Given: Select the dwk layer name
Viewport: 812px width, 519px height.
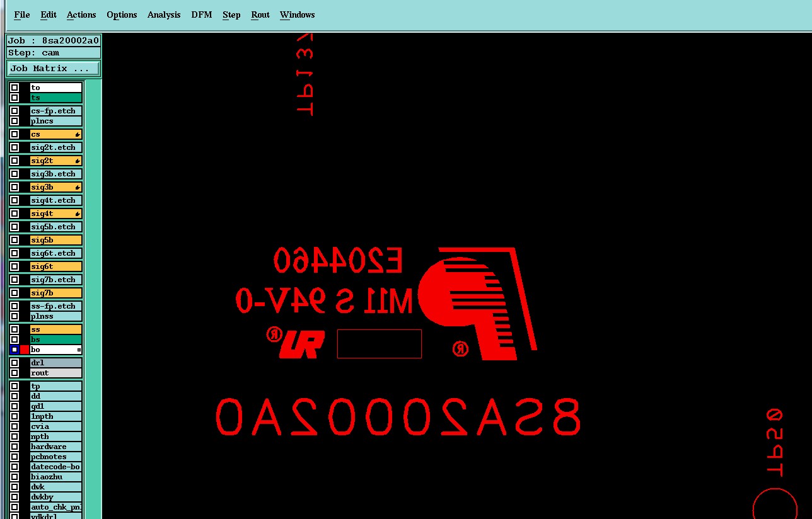Looking at the screenshot, I should [56, 487].
